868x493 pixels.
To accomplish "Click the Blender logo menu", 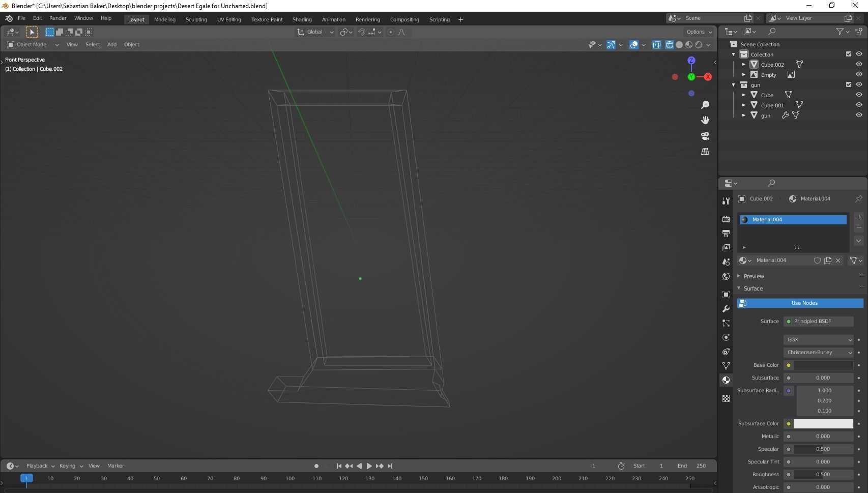I will click(x=9, y=18).
